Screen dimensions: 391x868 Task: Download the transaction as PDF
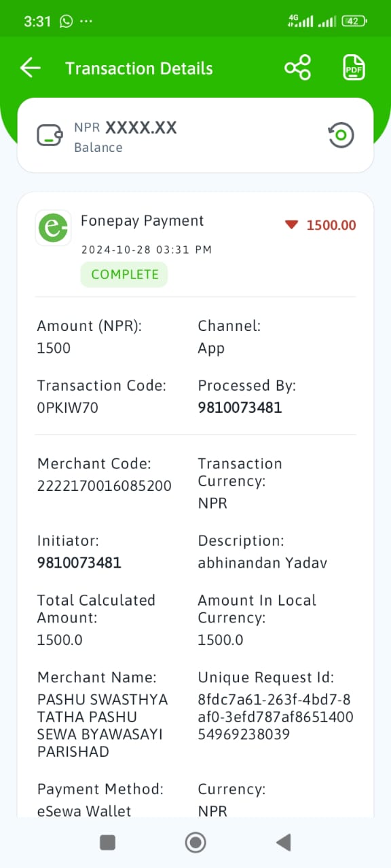pyautogui.click(x=354, y=68)
